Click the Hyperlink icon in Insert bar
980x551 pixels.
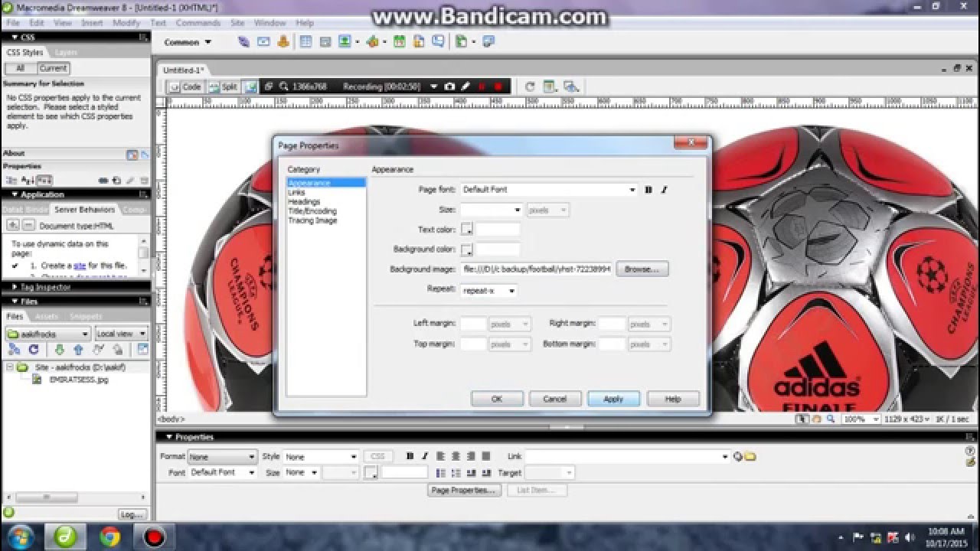pos(243,42)
